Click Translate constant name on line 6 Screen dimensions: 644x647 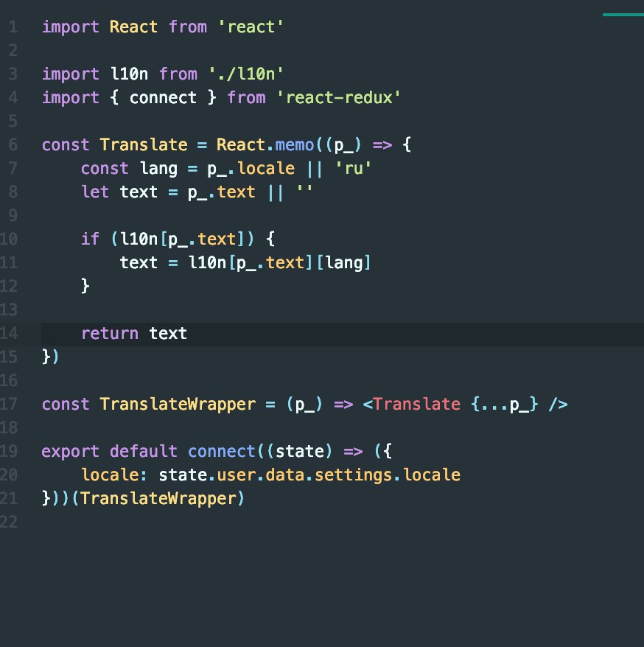click(144, 145)
